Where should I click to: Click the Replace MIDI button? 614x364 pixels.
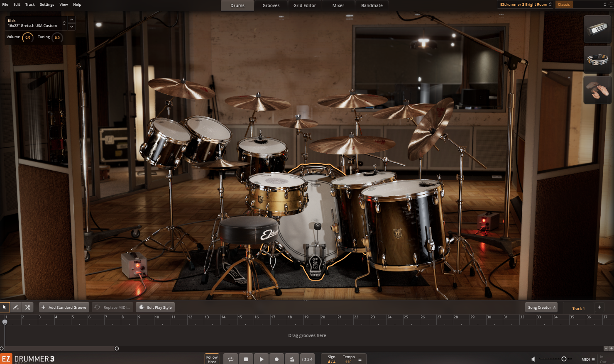pos(112,308)
